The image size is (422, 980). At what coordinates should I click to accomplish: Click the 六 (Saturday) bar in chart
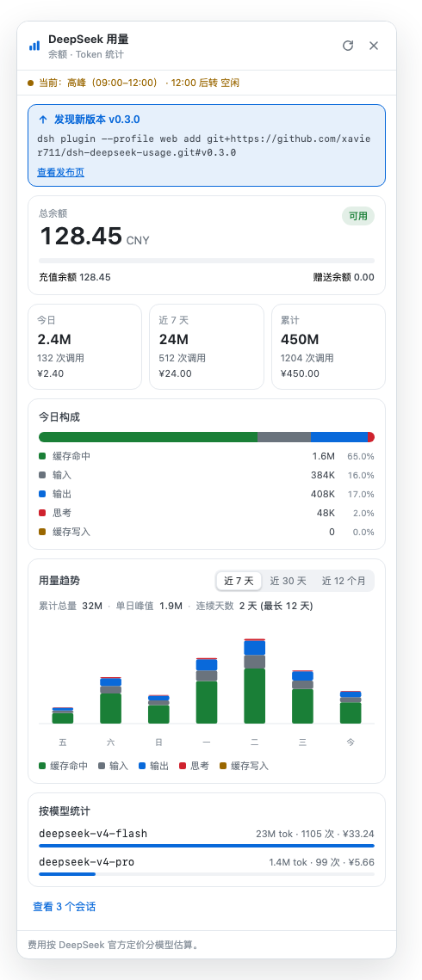110,700
